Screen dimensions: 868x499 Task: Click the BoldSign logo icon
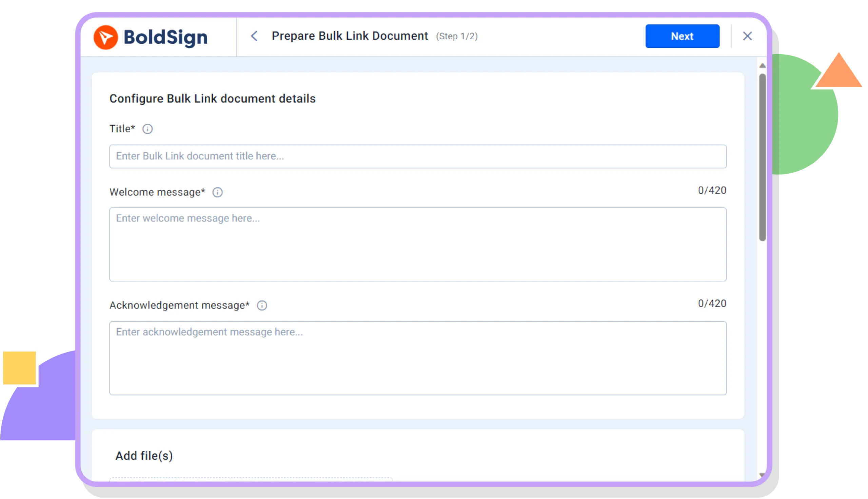click(106, 37)
